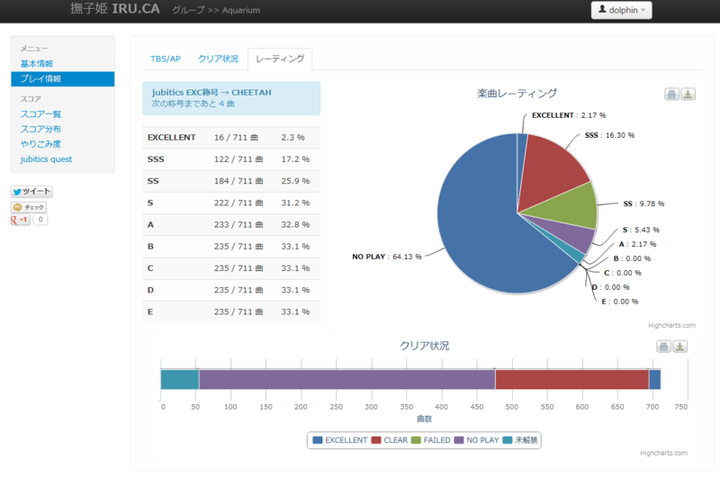Image resolution: width=720 pixels, height=479 pixels.
Task: Click Highcharts.com credit under the pie chart
Action: 672,325
